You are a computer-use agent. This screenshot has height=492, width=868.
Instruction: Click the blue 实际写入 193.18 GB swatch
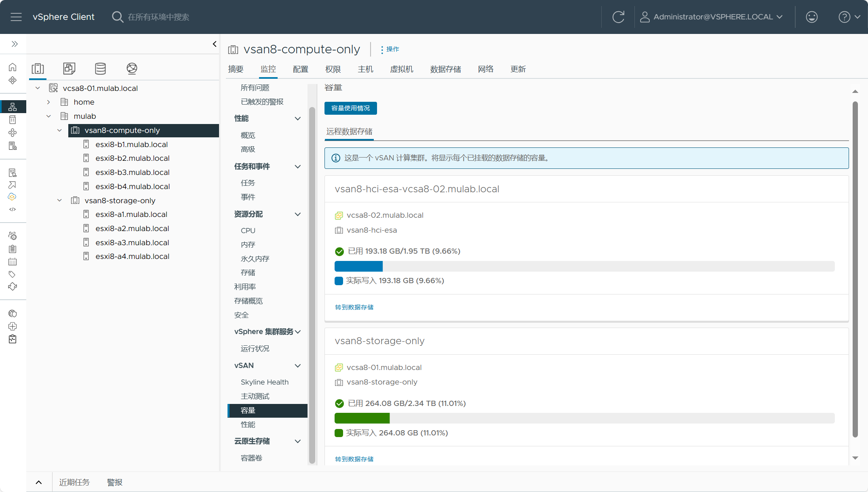[x=339, y=281]
